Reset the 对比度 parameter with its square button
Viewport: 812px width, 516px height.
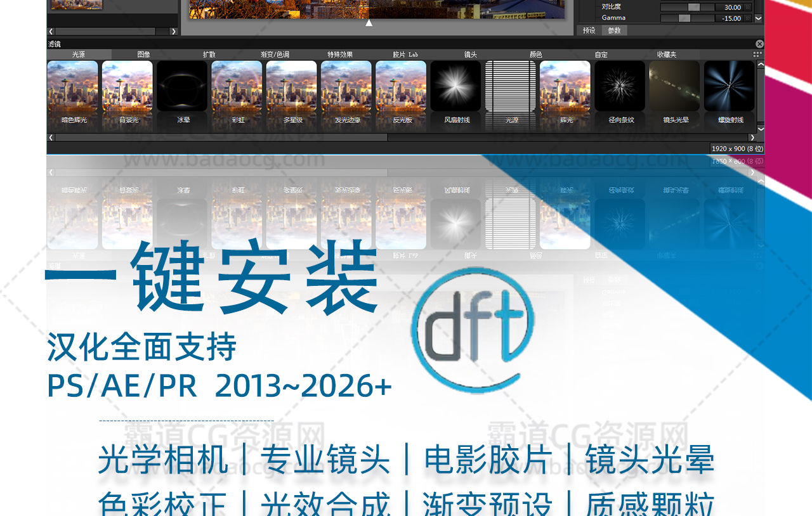[748, 8]
